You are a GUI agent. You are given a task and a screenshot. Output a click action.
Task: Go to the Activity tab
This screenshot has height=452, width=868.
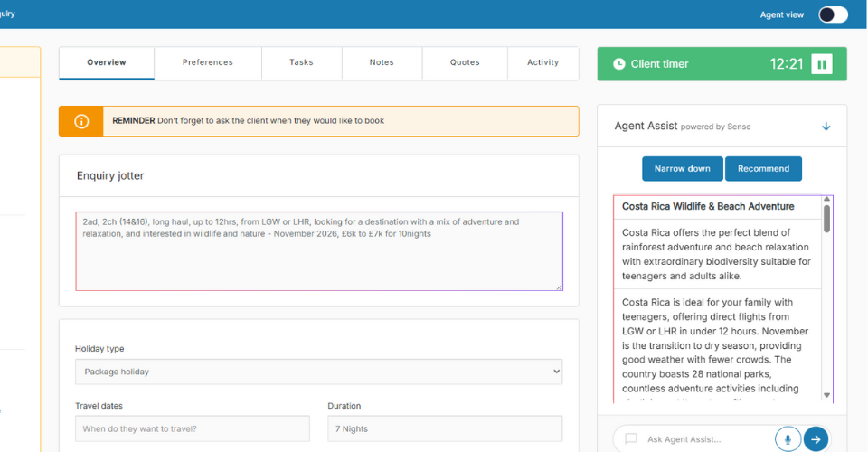[x=542, y=62]
